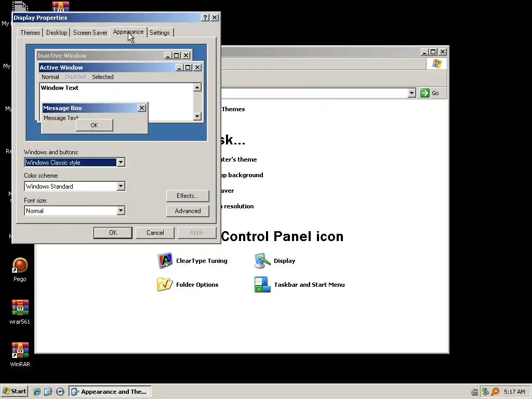The width and height of the screenshot is (532, 399).
Task: Click the Message Box title bar preview
Action: (x=95, y=108)
